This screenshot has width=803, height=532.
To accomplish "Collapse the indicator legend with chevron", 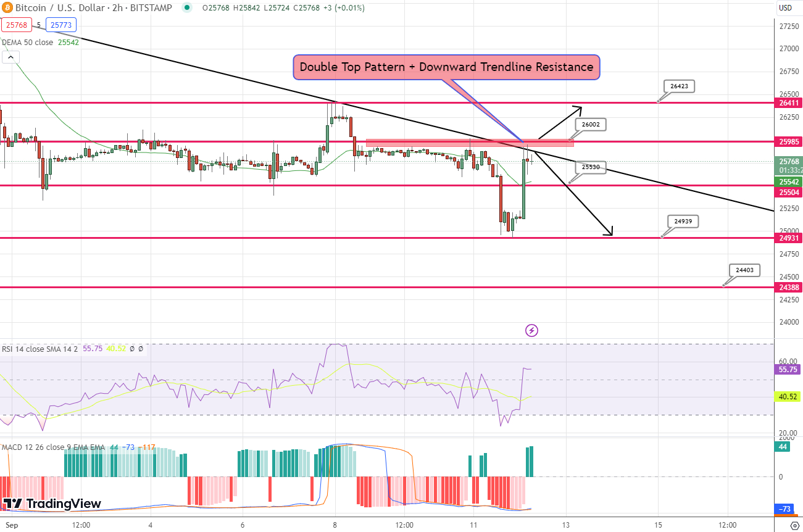I will [10, 57].
